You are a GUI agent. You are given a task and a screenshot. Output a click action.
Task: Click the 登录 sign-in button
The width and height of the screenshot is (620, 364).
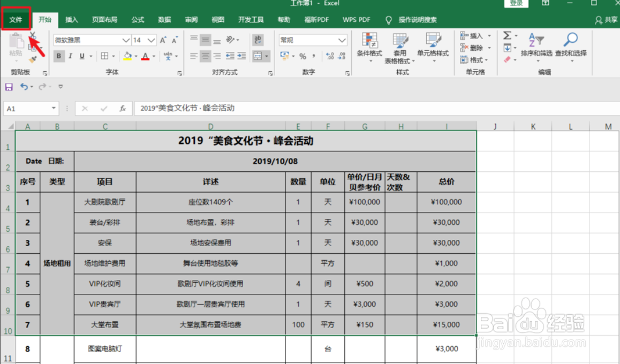pos(517,3)
